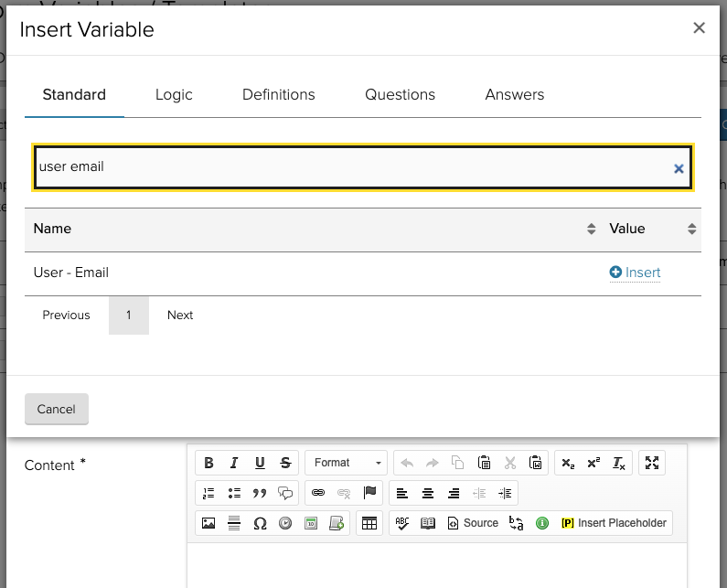The image size is (727, 588).
Task: Click the clock time icon
Action: click(x=285, y=523)
